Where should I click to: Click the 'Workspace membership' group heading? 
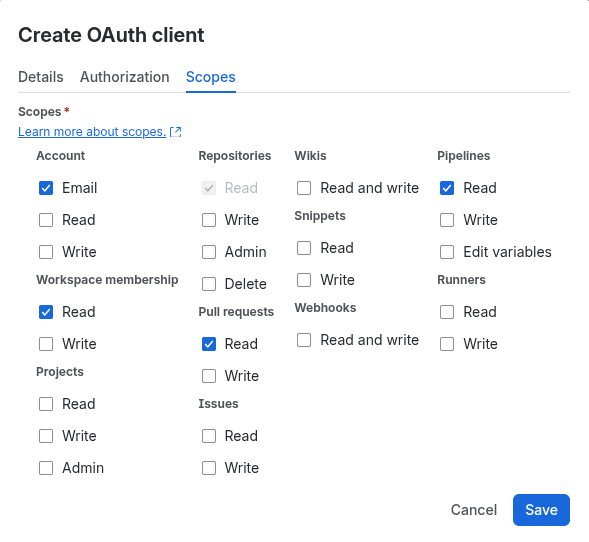[107, 280]
